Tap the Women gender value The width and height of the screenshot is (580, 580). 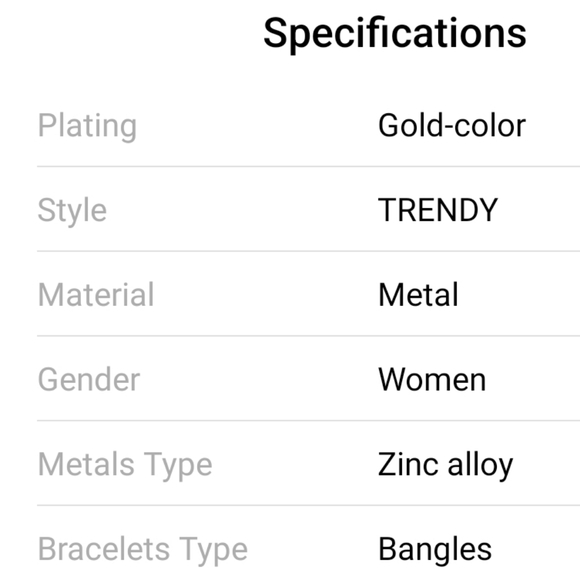click(x=432, y=380)
